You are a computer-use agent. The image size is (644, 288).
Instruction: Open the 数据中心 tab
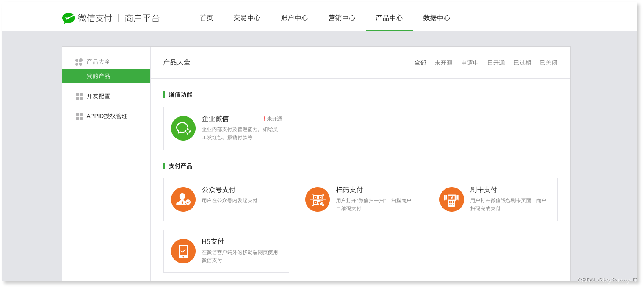[437, 18]
